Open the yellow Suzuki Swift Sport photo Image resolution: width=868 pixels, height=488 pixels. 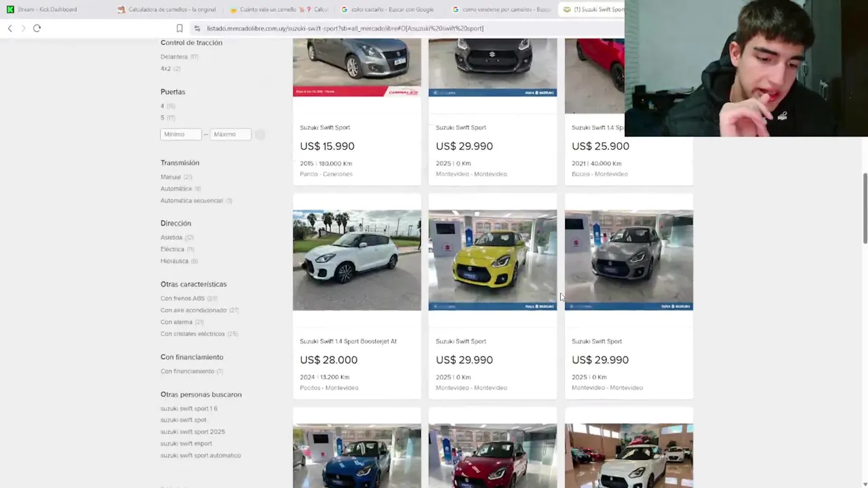pos(492,260)
